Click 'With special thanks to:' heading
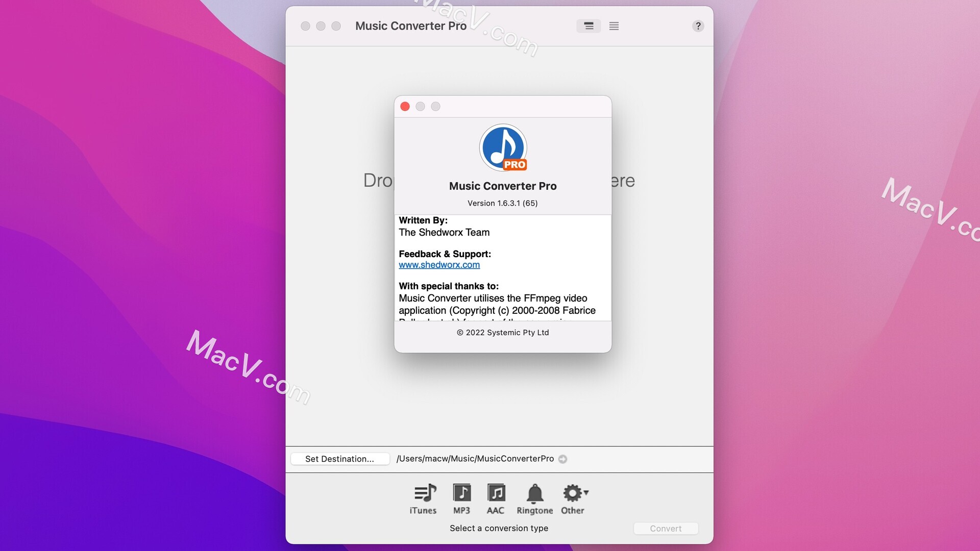Image resolution: width=980 pixels, height=551 pixels. (449, 286)
